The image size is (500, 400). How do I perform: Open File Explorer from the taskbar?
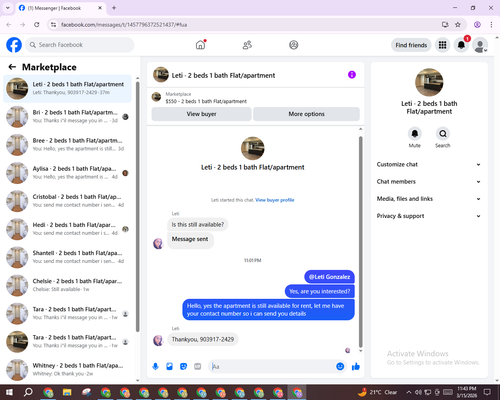click(x=67, y=392)
